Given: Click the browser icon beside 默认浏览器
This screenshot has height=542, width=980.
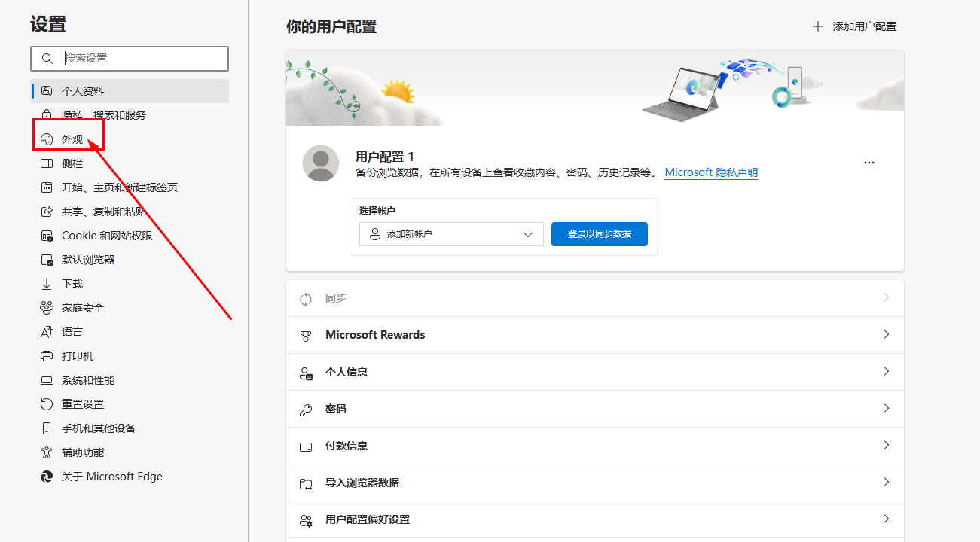Looking at the screenshot, I should pos(47,260).
